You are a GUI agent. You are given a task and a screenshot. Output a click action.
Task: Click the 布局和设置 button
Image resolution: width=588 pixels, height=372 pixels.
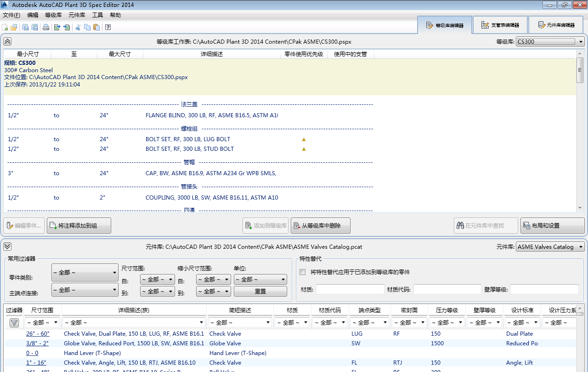(553, 226)
